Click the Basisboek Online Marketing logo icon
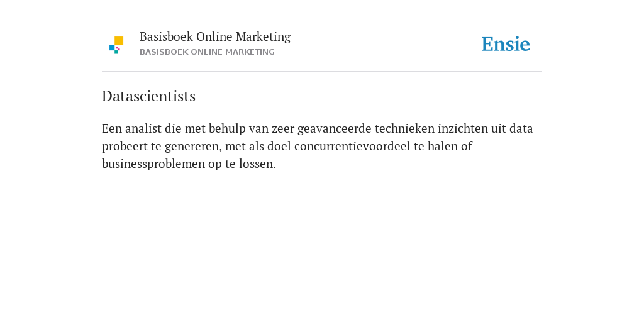Image resolution: width=644 pixels, height=322 pixels. (x=116, y=45)
